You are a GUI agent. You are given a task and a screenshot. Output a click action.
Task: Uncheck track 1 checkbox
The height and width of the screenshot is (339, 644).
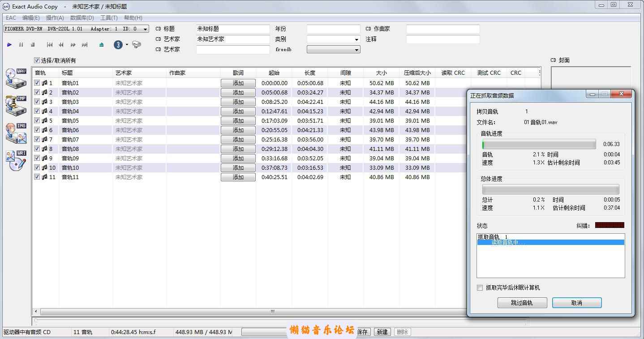pyautogui.click(x=37, y=83)
